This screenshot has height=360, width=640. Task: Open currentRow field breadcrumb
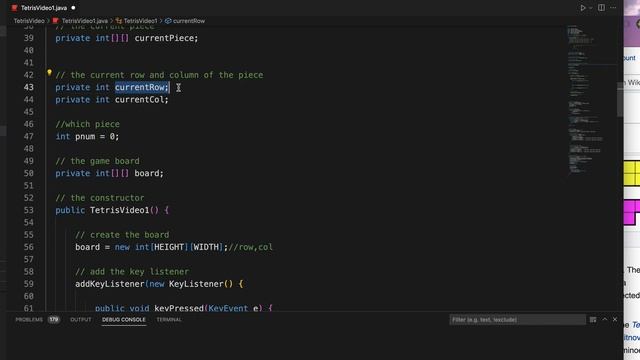(189, 21)
